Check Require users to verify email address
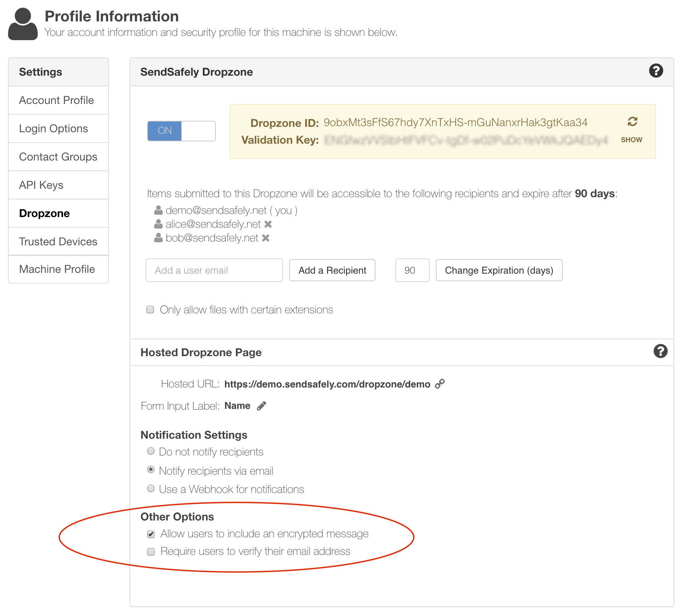Image resolution: width=683 pixels, height=616 pixels. point(151,552)
